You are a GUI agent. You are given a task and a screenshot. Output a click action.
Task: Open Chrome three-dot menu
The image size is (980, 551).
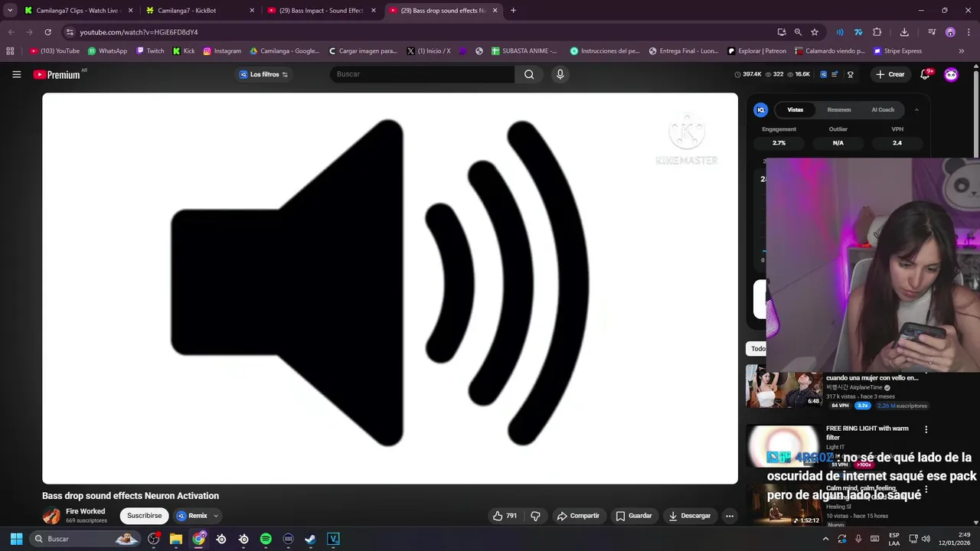coord(967,32)
